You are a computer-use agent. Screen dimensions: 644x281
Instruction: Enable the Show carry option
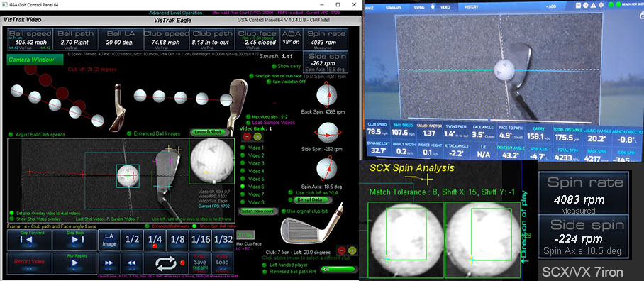287,66
